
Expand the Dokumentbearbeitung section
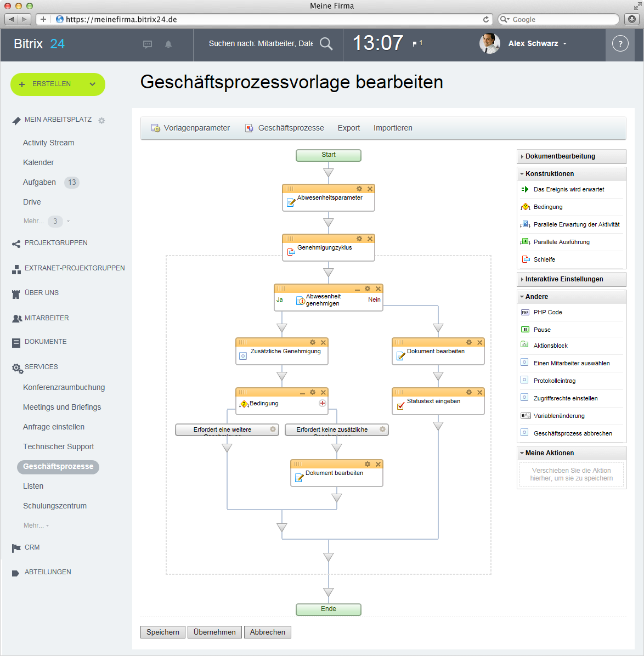[571, 156]
